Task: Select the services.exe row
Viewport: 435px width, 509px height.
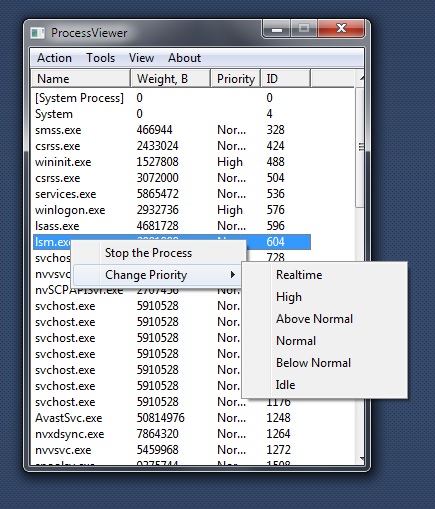Action: pos(172,194)
